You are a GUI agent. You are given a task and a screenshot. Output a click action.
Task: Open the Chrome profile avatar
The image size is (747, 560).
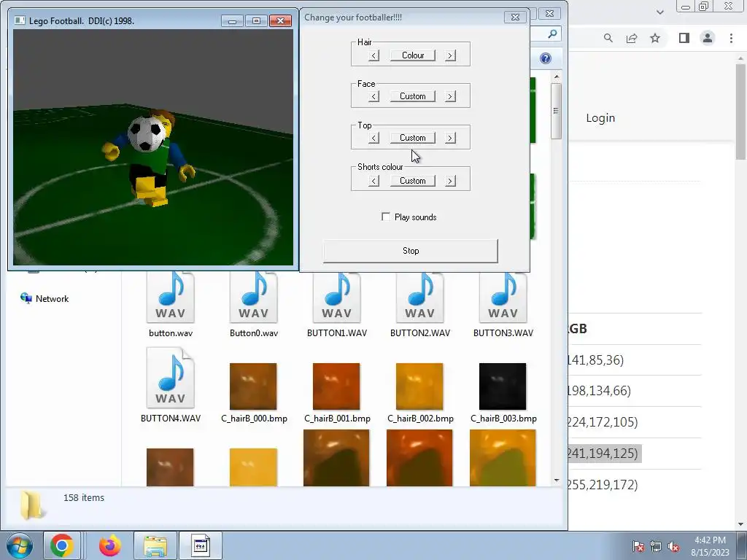coord(708,38)
